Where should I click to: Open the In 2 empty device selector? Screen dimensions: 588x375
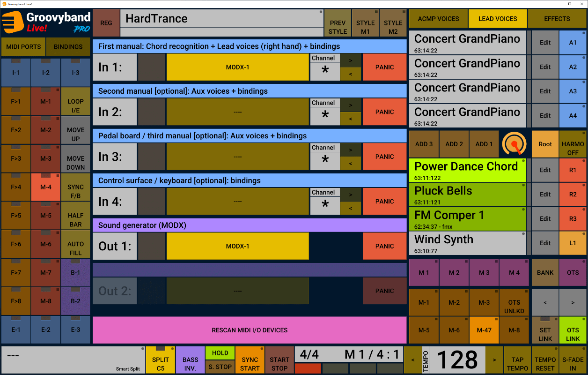coord(237,112)
